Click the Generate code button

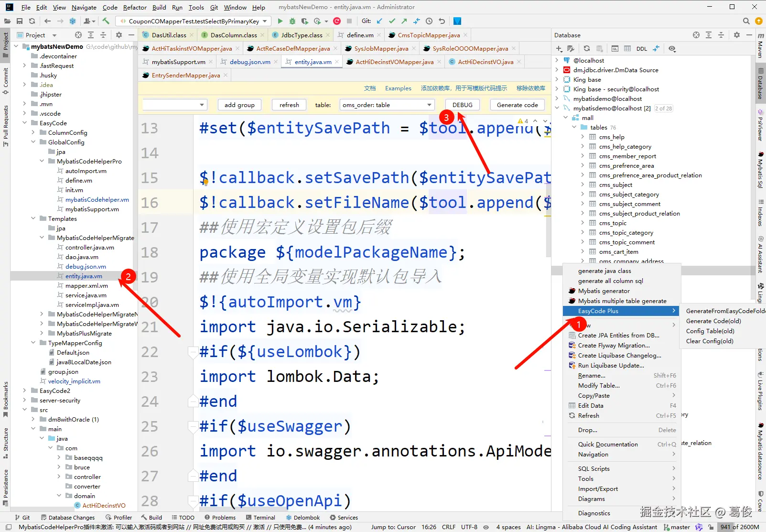[517, 105]
